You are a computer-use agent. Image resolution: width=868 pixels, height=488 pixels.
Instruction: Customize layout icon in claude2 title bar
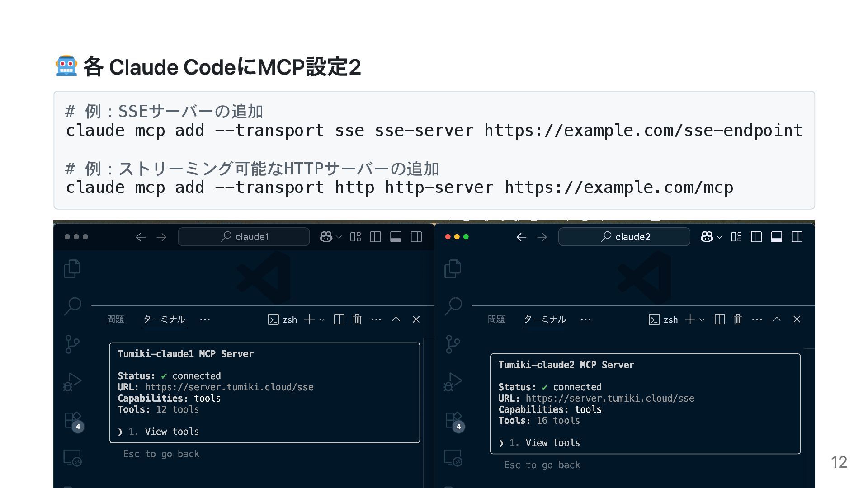click(736, 237)
